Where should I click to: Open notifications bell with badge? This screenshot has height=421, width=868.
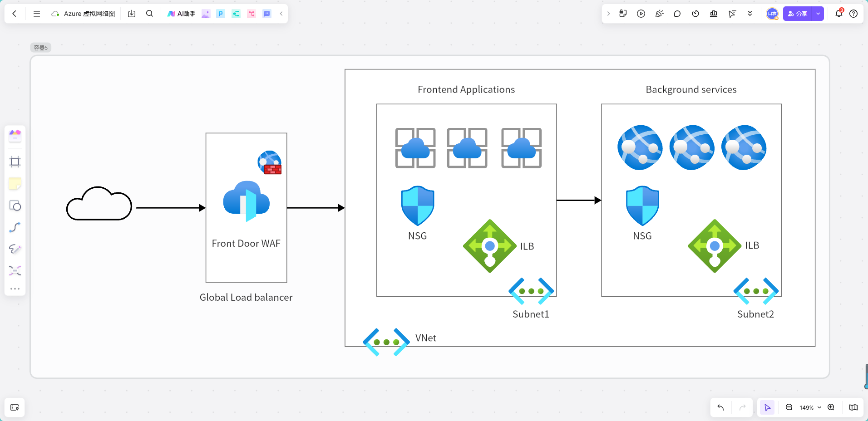[x=839, y=13]
